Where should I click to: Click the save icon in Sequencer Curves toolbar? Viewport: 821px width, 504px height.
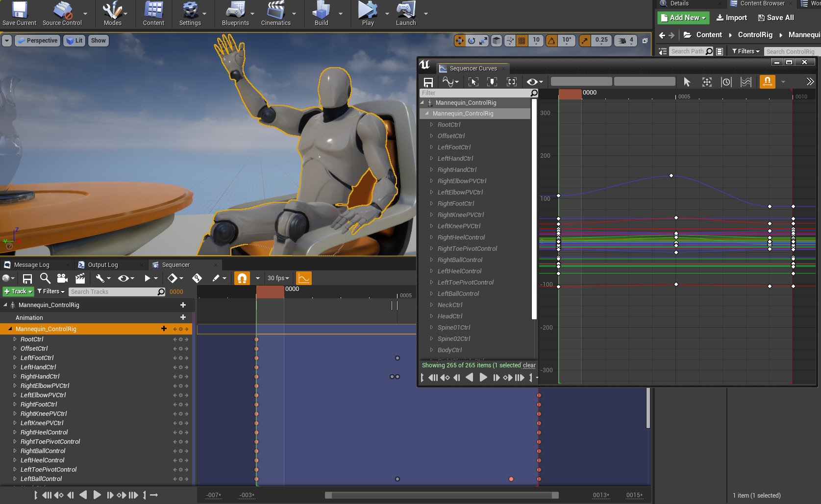429,81
